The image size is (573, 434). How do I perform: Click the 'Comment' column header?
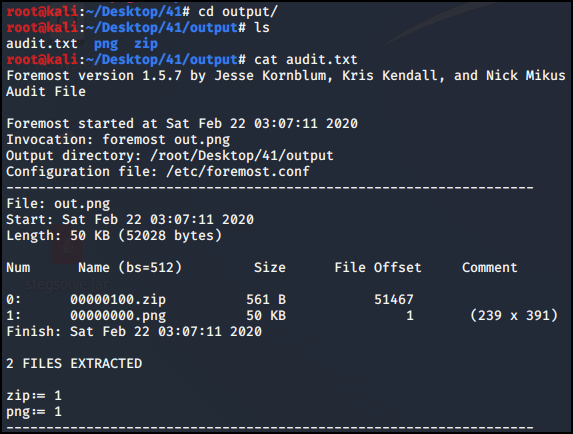[x=490, y=268]
